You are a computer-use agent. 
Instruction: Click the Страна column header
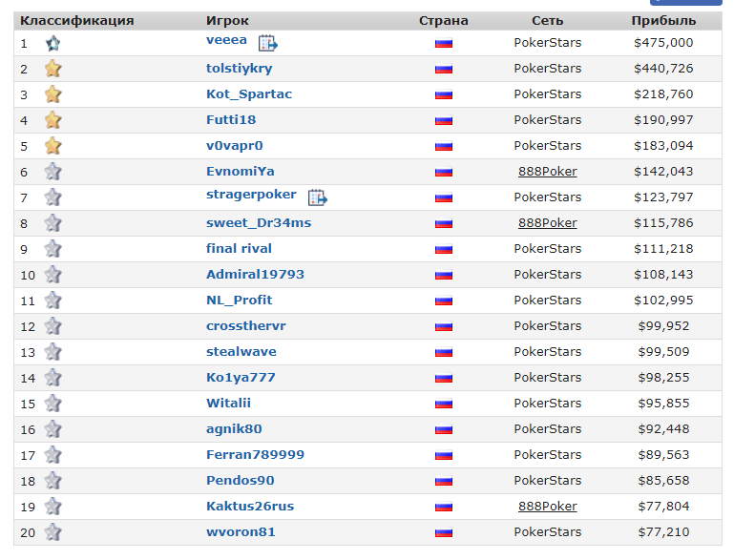point(443,21)
